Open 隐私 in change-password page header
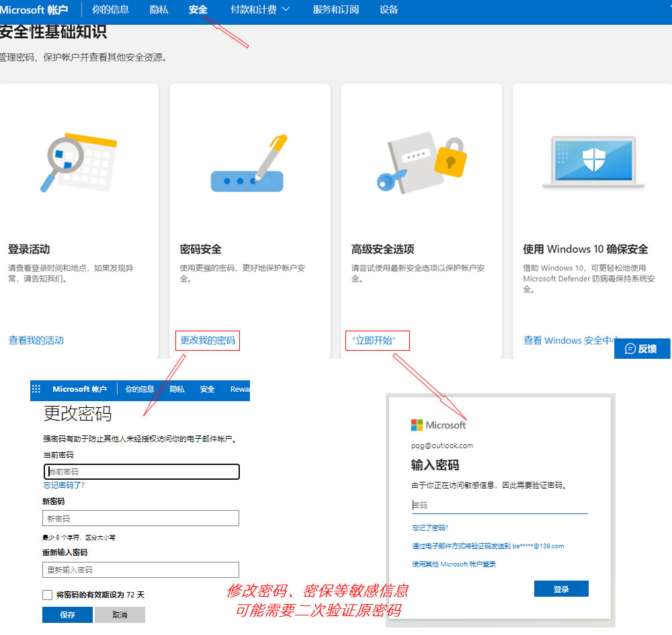 177,389
